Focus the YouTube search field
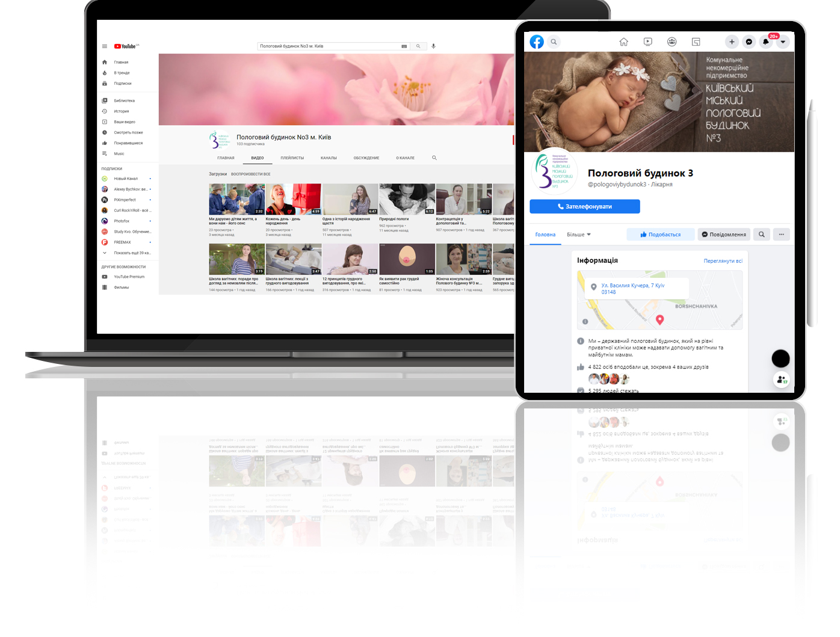The width and height of the screenshot is (840, 637). [329, 46]
